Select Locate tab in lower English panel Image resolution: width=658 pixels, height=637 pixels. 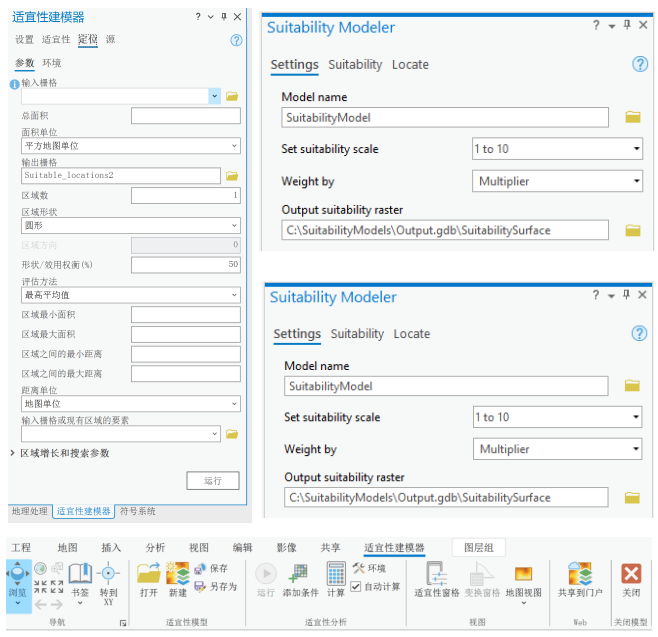coord(412,334)
